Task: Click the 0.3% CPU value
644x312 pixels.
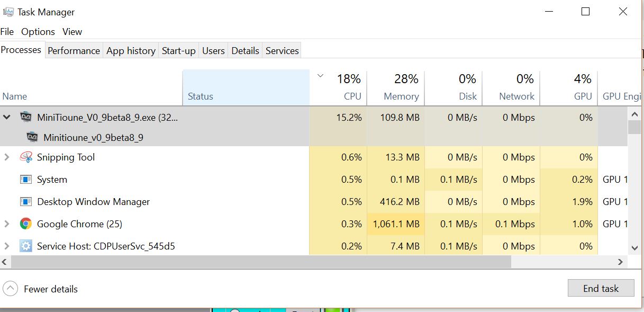Action: (351, 224)
